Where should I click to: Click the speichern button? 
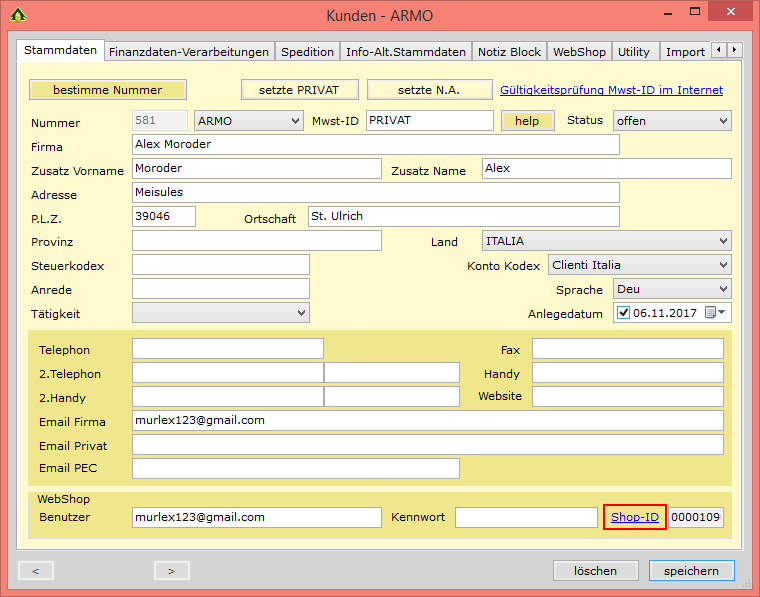coord(691,571)
